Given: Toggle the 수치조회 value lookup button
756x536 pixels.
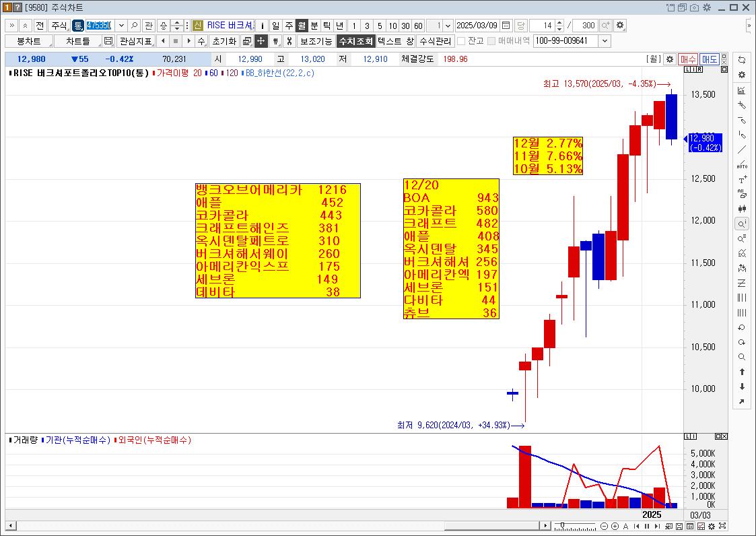Looking at the screenshot, I should (355, 41).
